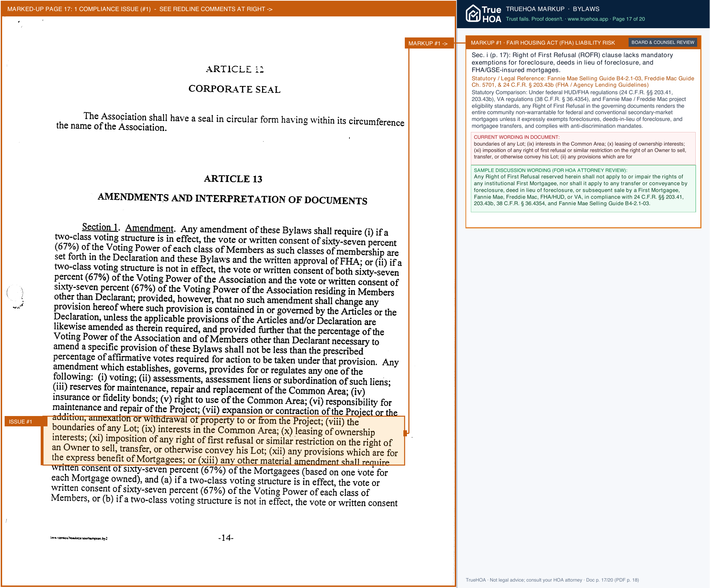Click the 'MARKED-UP PAGE 17' orange banner text
710x588 pixels.
pyautogui.click(x=140, y=9)
